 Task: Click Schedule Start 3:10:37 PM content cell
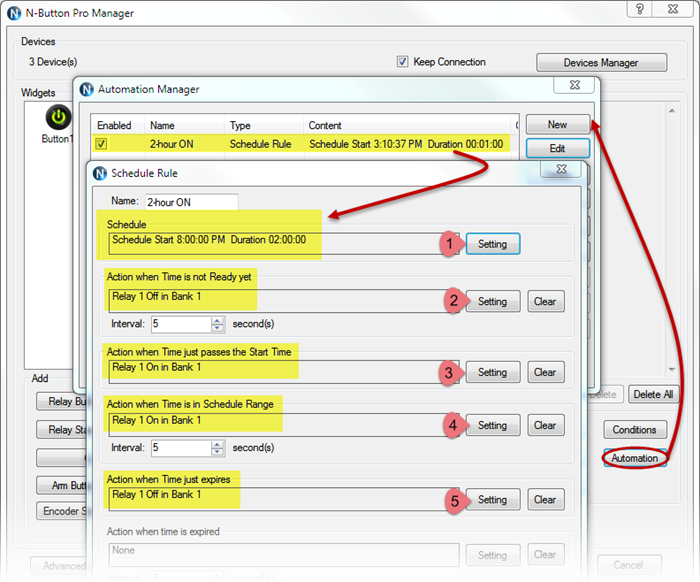406,144
